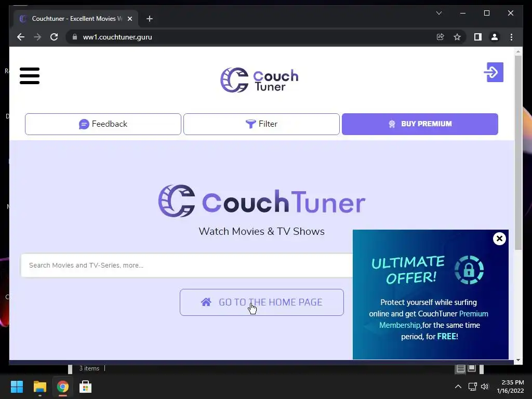
Task: Open the Filter options
Action: pos(261,124)
